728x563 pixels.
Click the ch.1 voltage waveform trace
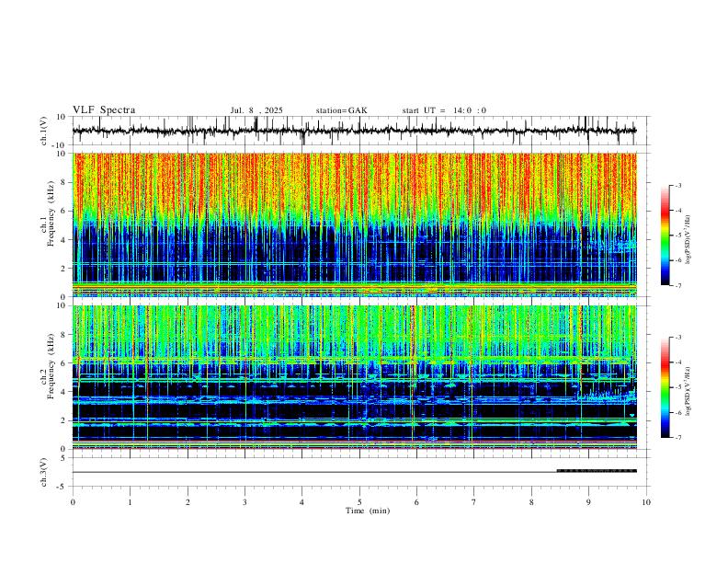pos(354,131)
